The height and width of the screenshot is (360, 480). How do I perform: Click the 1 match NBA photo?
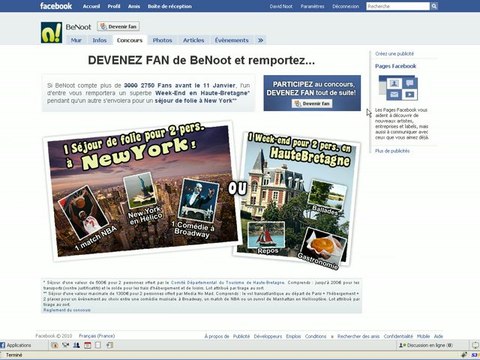[x=83, y=213]
